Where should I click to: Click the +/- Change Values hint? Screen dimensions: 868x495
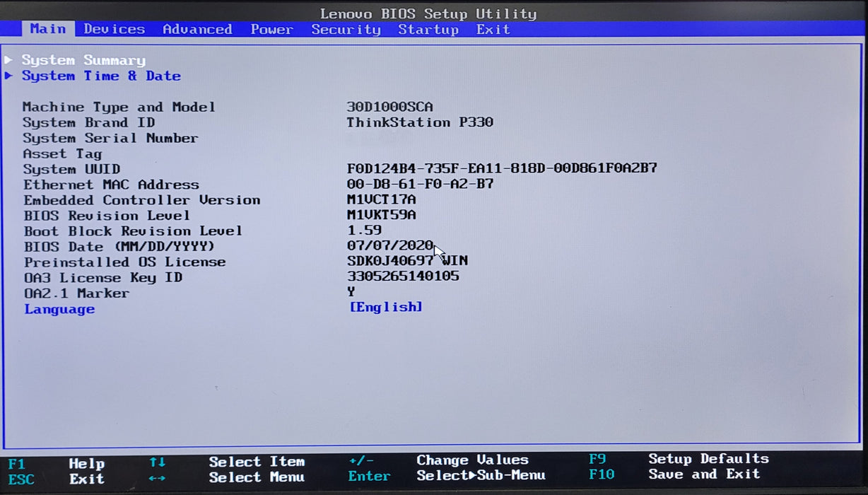tap(439, 460)
